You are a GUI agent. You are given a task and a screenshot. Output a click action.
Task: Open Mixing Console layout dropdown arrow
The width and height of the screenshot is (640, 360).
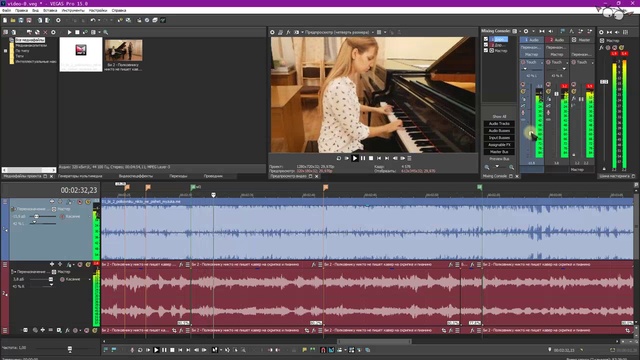point(519,31)
